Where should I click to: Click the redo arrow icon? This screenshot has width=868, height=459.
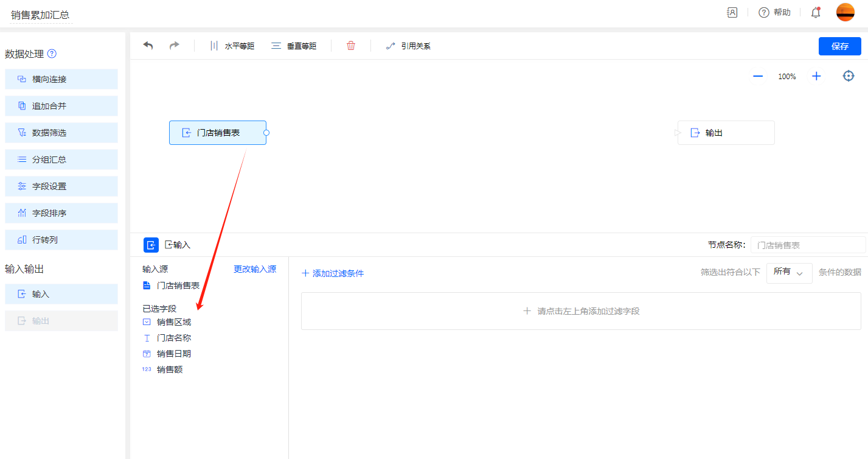(x=174, y=46)
